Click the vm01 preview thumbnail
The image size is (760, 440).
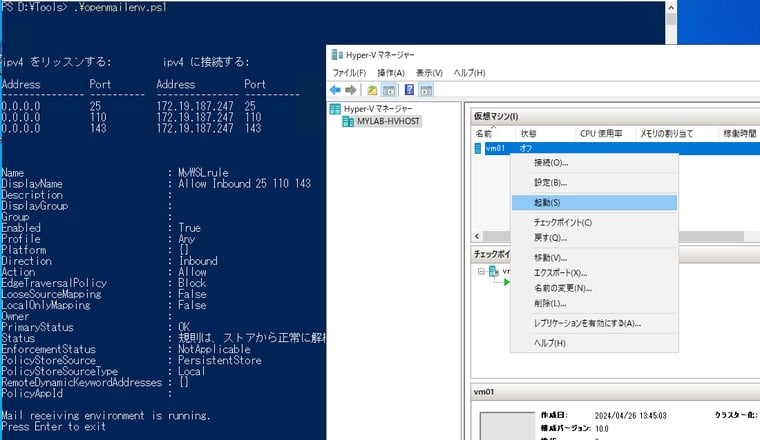507,426
